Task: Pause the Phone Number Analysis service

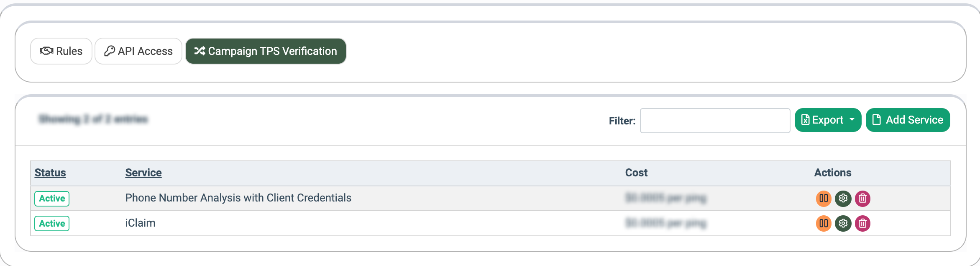Action: [x=824, y=198]
